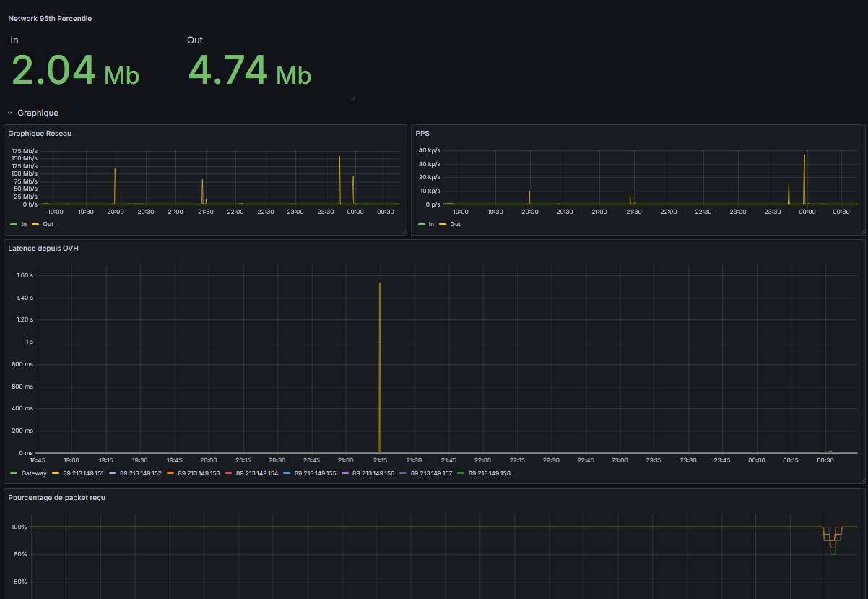Open color picker for 89.213.149.155 swatch
The image size is (868, 599).
(x=287, y=473)
